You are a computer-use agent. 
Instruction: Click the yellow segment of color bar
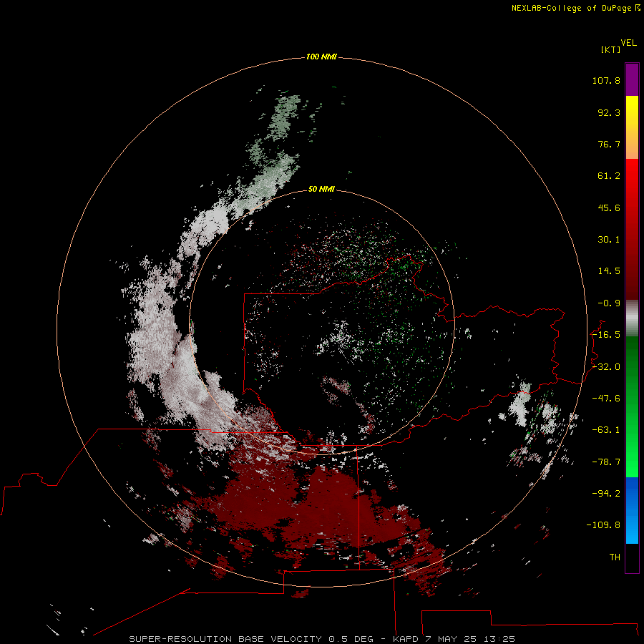[x=632, y=107]
